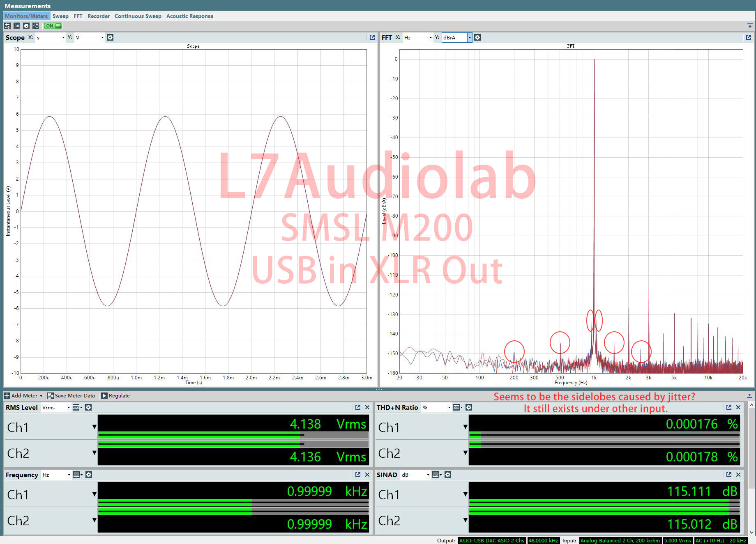Pop out the Frequency meter

(x=358, y=475)
